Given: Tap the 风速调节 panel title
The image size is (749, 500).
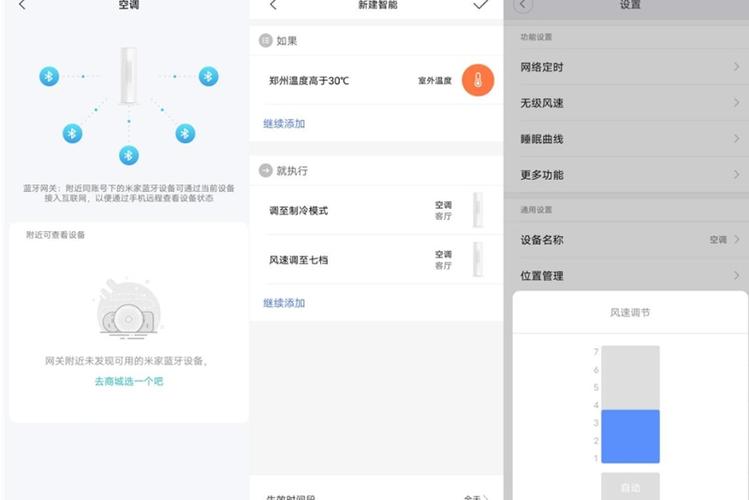Looking at the screenshot, I should [630, 312].
